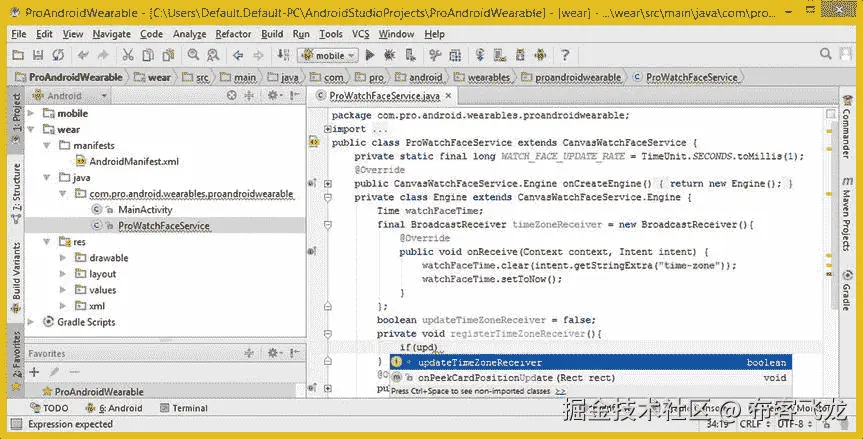Image resolution: width=863 pixels, height=439 pixels.
Task: Click the Cut scissors icon
Action: coord(128,55)
